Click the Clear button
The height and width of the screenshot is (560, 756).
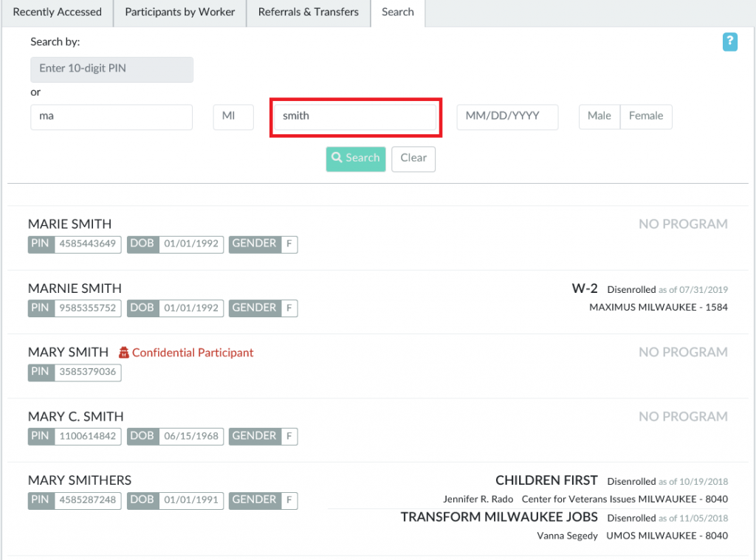tap(413, 158)
